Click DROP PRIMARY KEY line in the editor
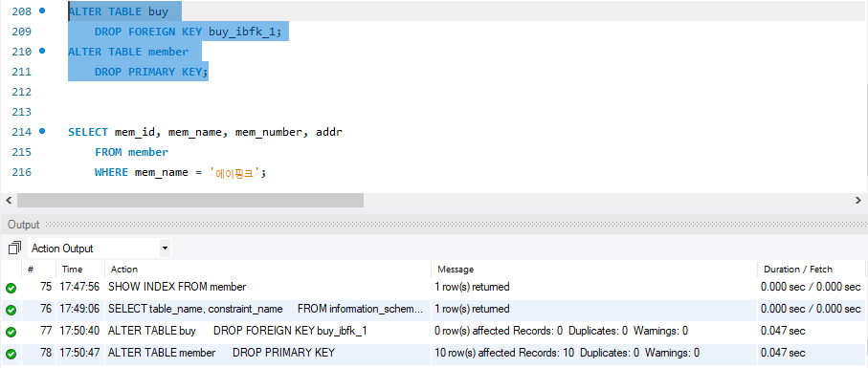Image resolution: width=868 pixels, height=368 pixels. [x=151, y=72]
